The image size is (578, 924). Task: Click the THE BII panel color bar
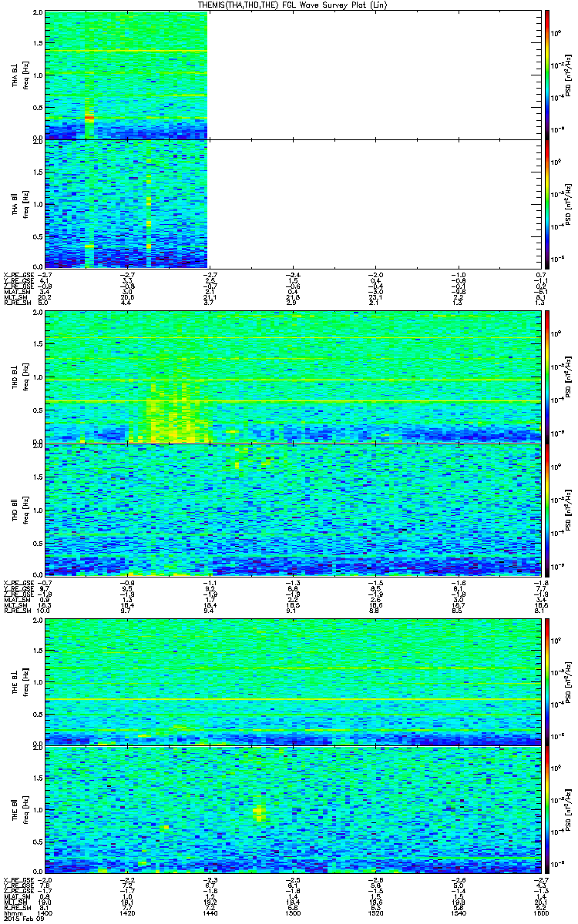click(546, 809)
